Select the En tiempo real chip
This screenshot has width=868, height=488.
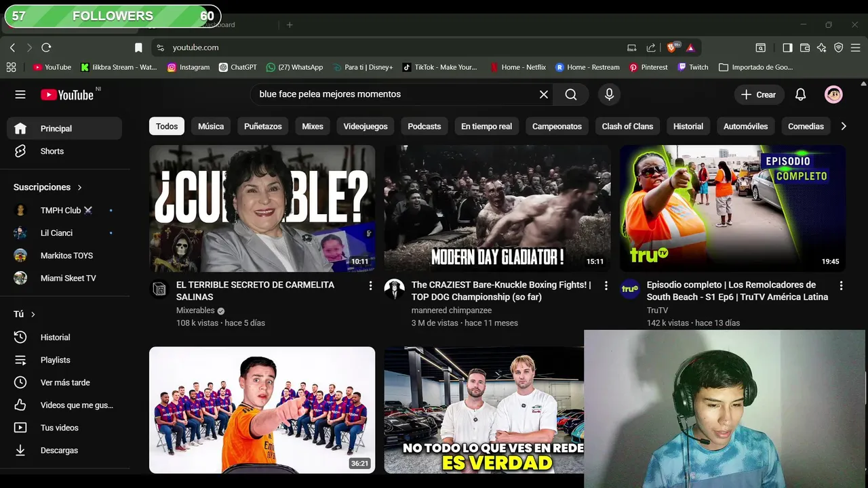click(486, 126)
